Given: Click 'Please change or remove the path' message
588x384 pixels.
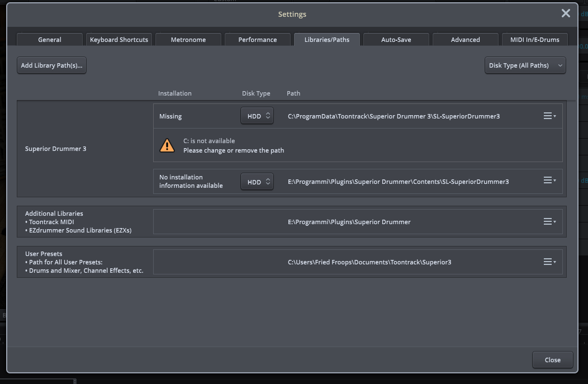Looking at the screenshot, I should click(234, 150).
